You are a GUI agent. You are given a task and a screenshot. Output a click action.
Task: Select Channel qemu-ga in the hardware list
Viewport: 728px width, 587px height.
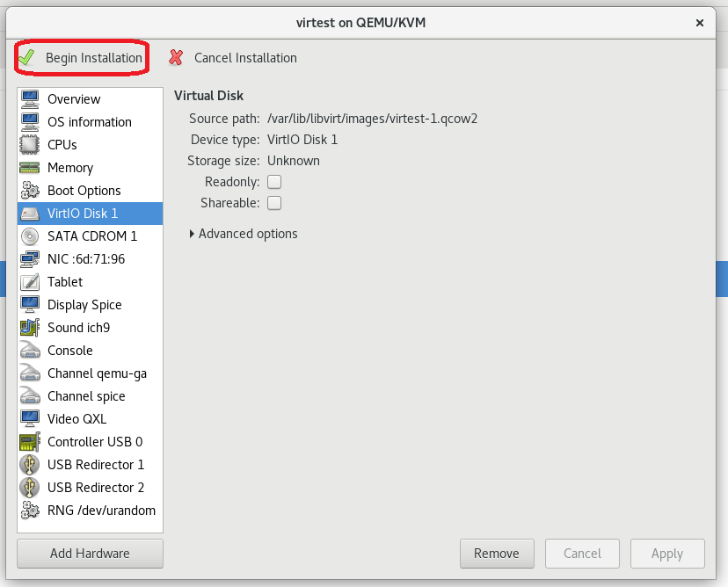[x=90, y=373]
